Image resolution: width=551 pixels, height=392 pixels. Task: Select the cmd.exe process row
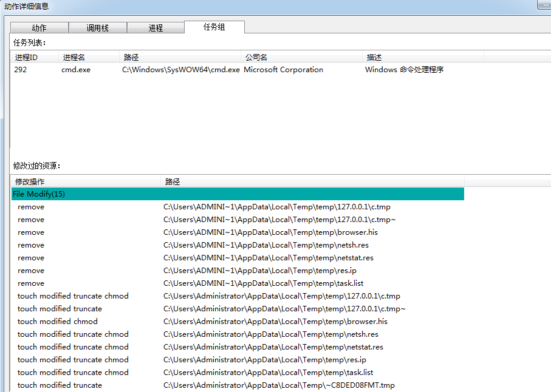76,70
